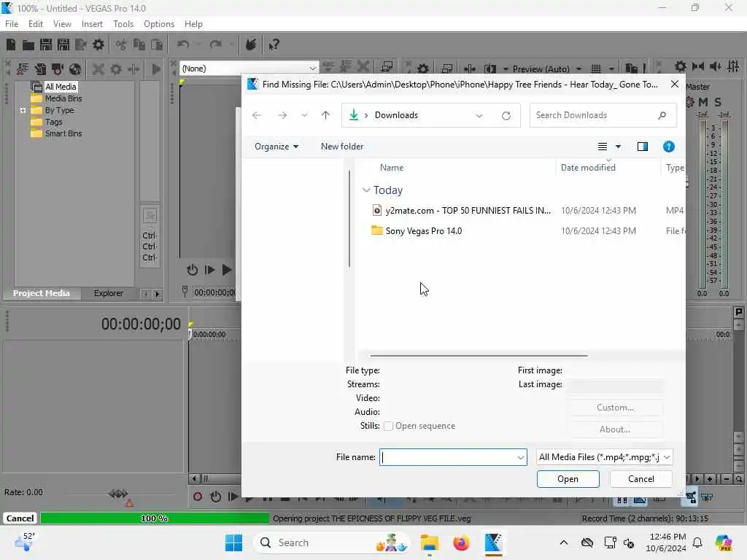Image resolution: width=747 pixels, height=560 pixels.
Task: Click the Overlays grid icon in preview toolbar
Action: coord(595,69)
